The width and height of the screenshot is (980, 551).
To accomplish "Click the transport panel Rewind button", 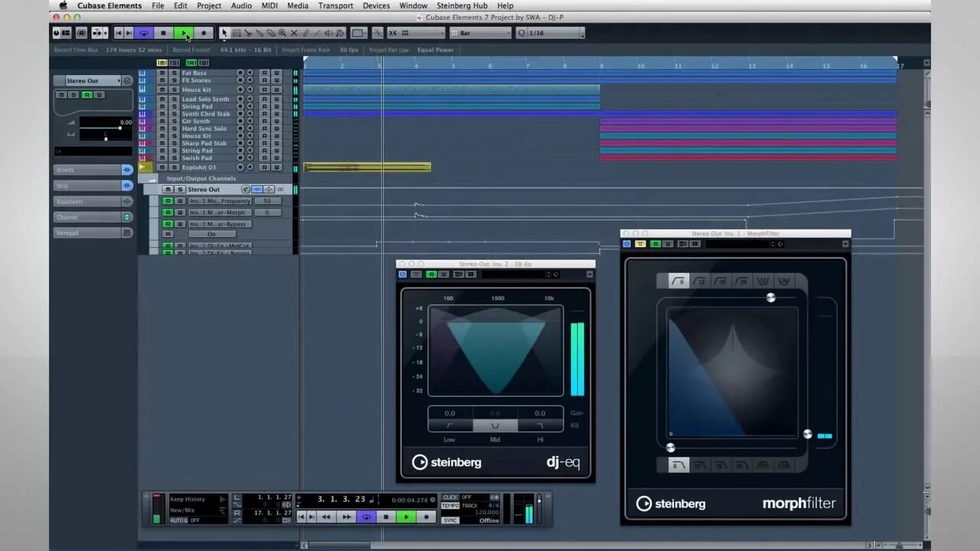I will 327,517.
